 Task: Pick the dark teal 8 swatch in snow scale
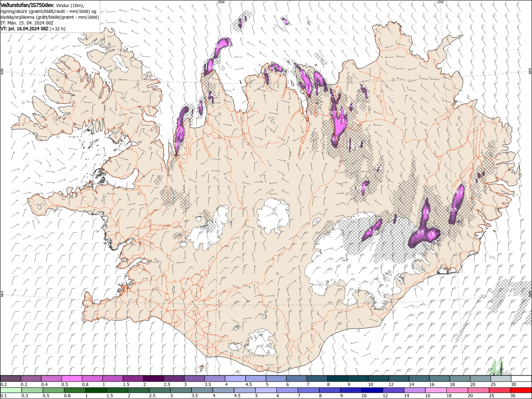pos(337,379)
